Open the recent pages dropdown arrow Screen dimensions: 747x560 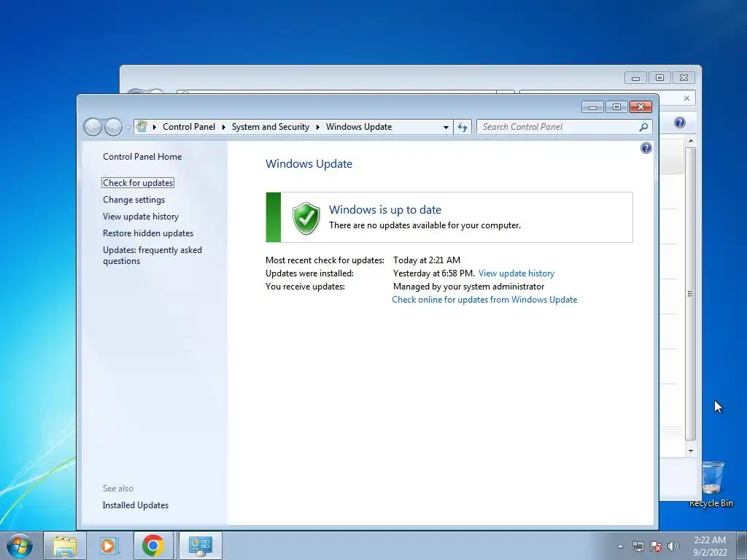pos(128,127)
